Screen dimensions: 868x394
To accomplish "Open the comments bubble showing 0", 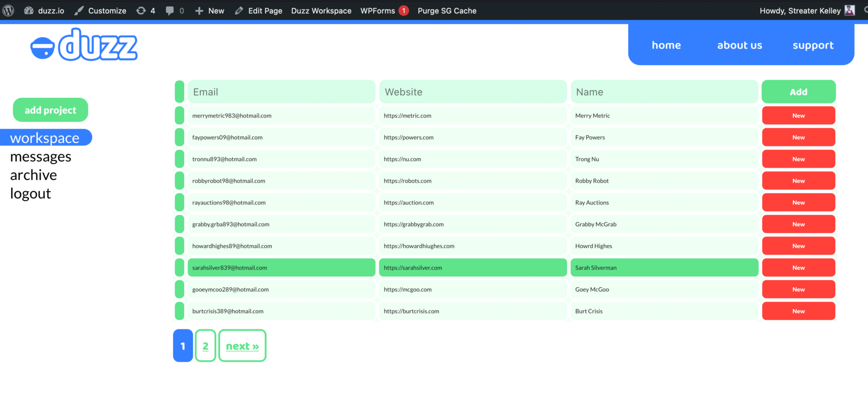I will point(175,11).
